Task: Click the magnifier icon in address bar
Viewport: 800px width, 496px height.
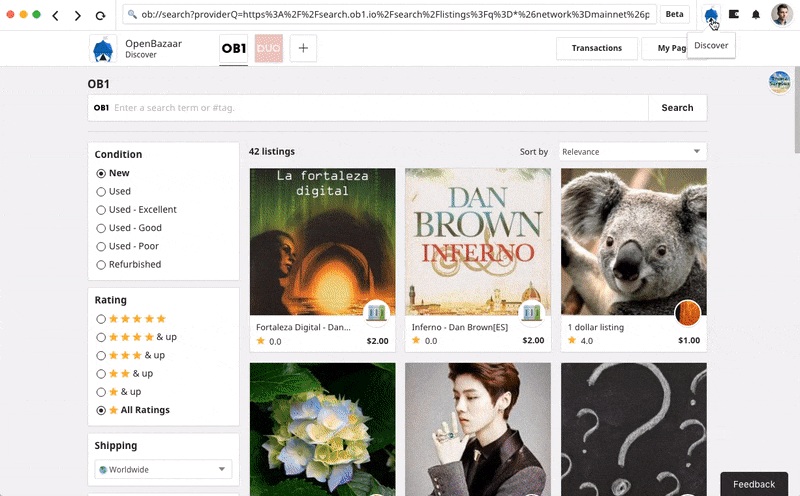Action: click(132, 14)
